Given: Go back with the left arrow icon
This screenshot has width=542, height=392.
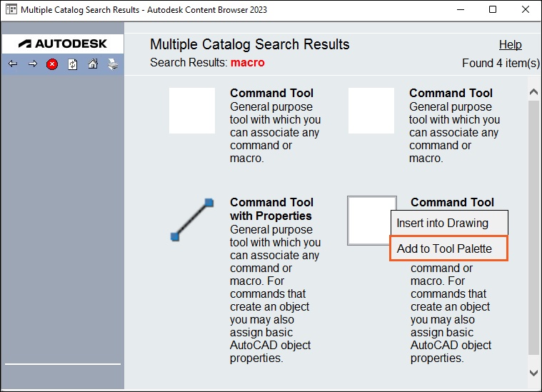Looking at the screenshot, I should tap(13, 64).
